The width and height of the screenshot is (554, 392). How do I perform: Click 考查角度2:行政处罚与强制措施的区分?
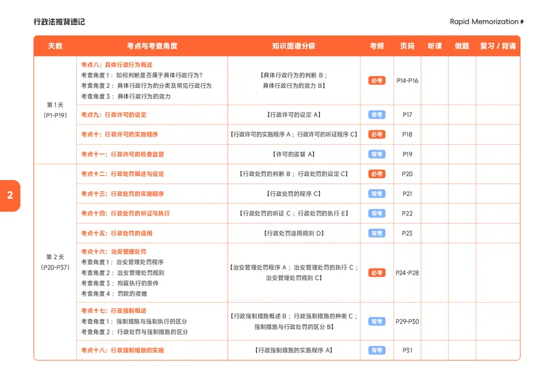click(x=134, y=332)
